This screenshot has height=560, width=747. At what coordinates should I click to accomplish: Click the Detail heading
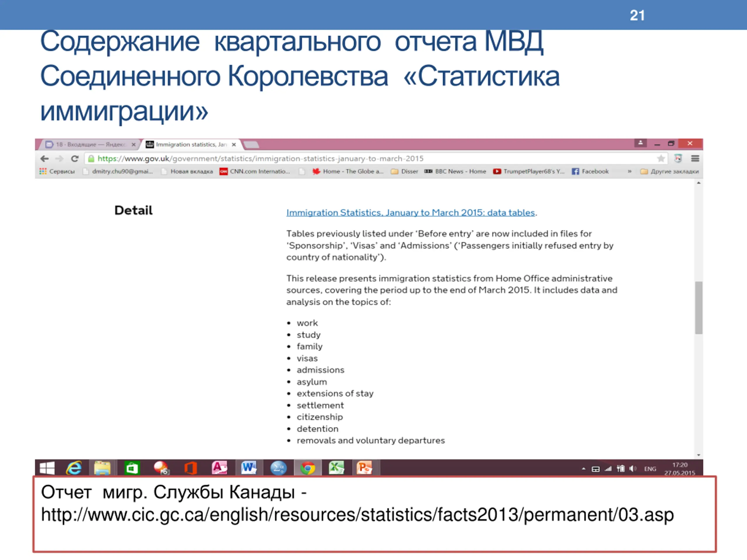(x=133, y=210)
